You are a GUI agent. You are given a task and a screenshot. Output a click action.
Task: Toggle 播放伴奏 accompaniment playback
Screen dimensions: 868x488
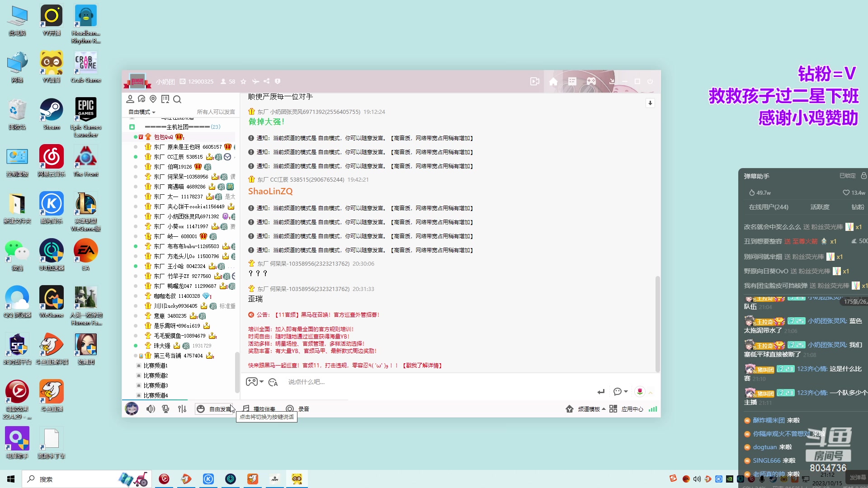259,409
